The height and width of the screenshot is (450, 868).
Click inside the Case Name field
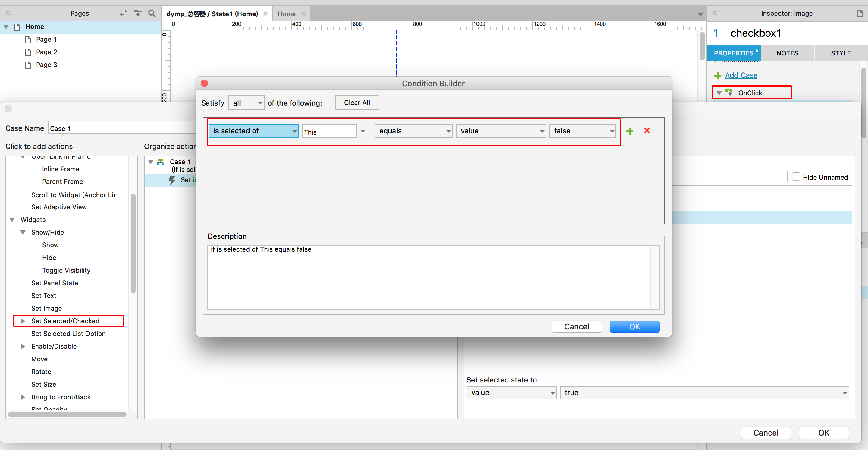point(121,128)
